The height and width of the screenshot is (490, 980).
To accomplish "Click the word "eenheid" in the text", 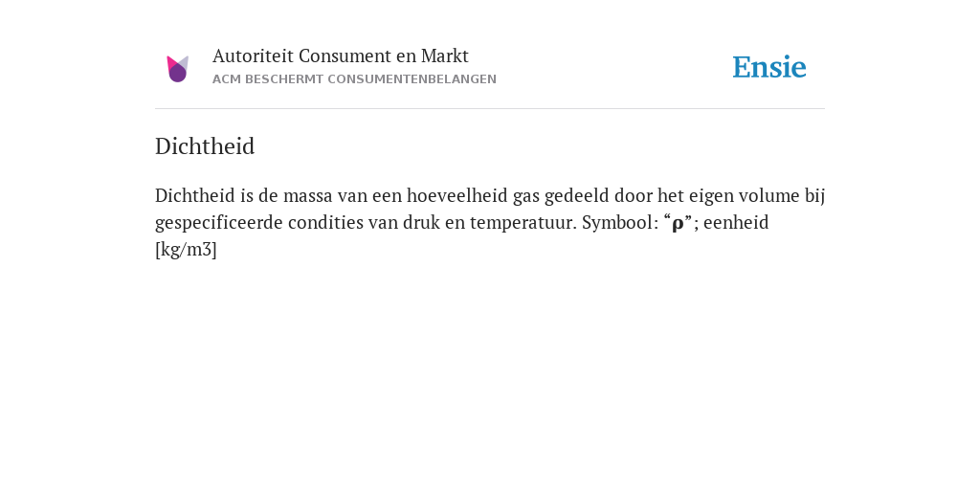I will pos(736,222).
